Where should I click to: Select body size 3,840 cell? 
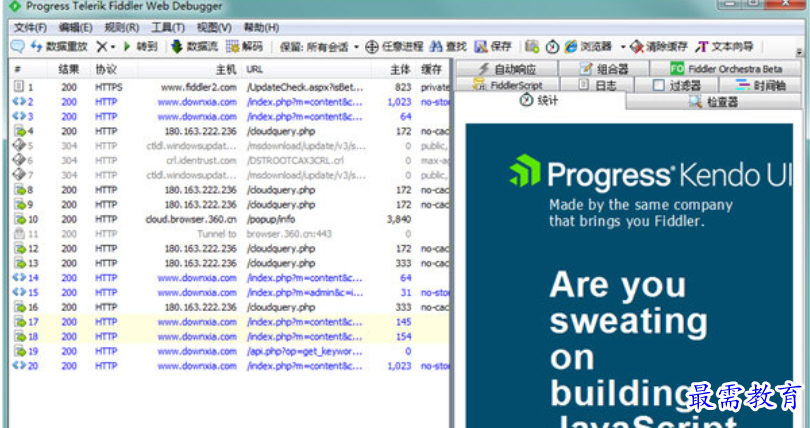point(399,219)
